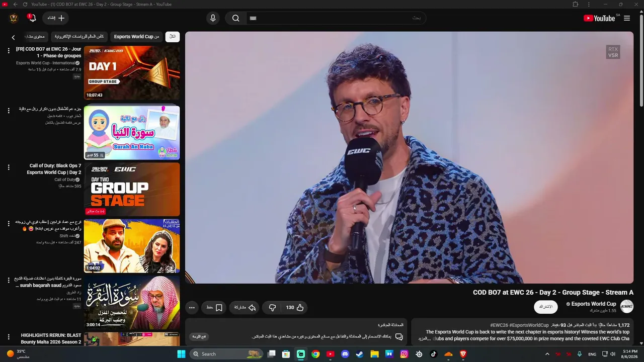Image resolution: width=644 pixels, height=362 pixels.
Task: Open the Shift prank video thumbnail
Action: coord(132,246)
